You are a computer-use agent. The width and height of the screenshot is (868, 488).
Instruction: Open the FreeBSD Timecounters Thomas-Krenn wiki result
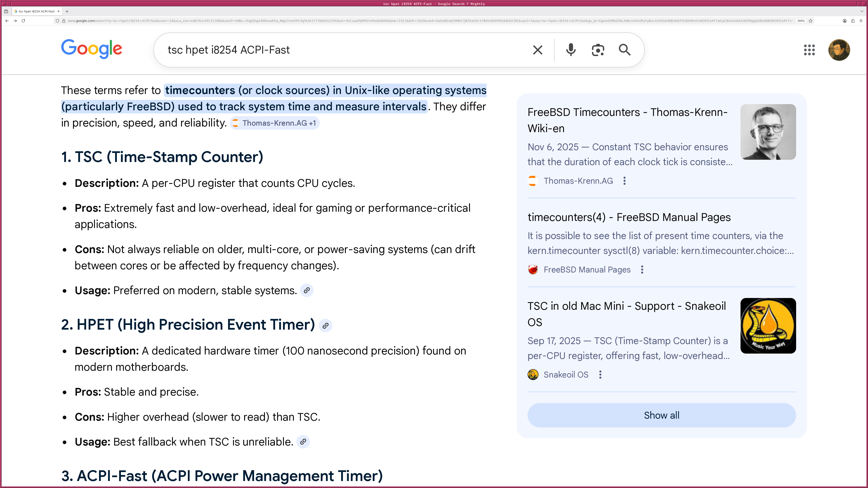click(627, 120)
